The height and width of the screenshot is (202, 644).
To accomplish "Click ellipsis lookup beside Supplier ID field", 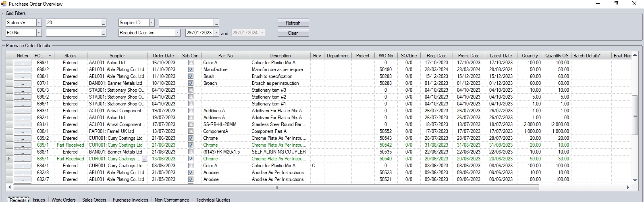I will pos(216,23).
